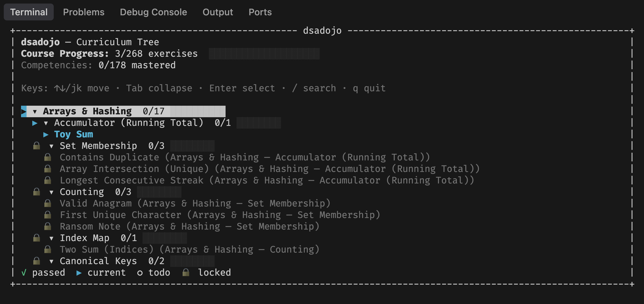Click the lock icon beside Canonical Keys
Image resolution: width=644 pixels, height=304 pixels.
tap(36, 261)
